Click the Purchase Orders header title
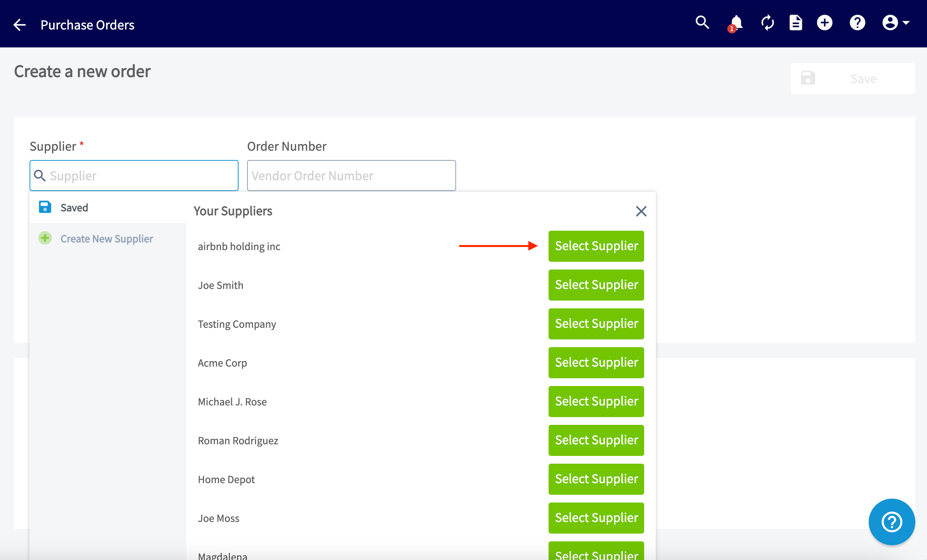Image resolution: width=927 pixels, height=560 pixels. coord(87,25)
